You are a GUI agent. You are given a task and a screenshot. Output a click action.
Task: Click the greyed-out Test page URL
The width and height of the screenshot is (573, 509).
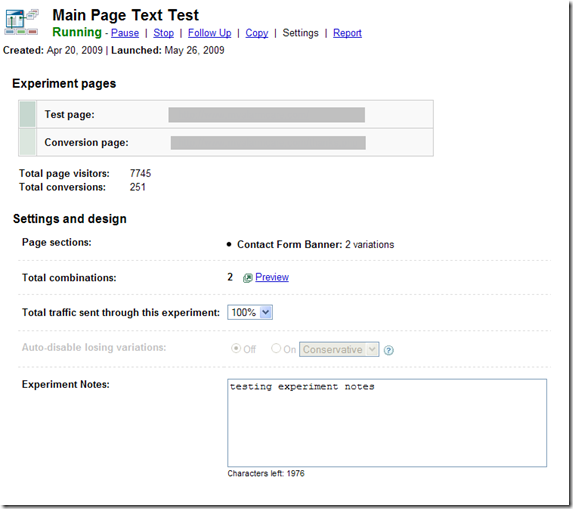pyautogui.click(x=267, y=115)
